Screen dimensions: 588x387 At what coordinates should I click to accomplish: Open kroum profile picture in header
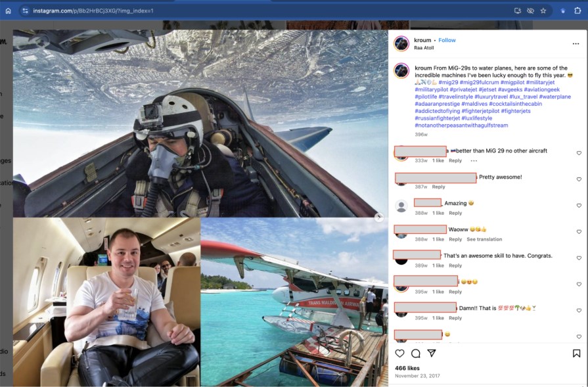click(401, 43)
